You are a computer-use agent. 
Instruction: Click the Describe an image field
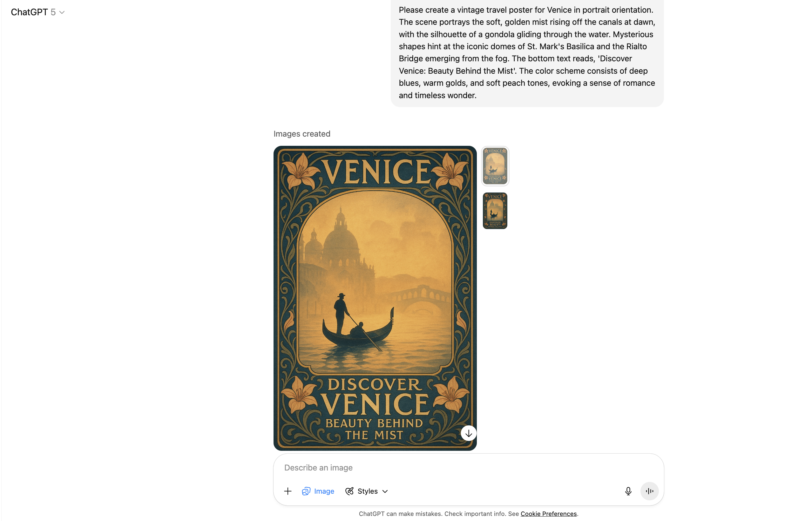468,468
